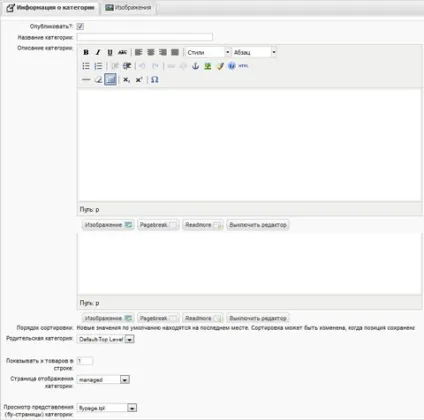The height and width of the screenshot is (420, 424).
Task: Click inside the main description editor area
Action: [249, 145]
